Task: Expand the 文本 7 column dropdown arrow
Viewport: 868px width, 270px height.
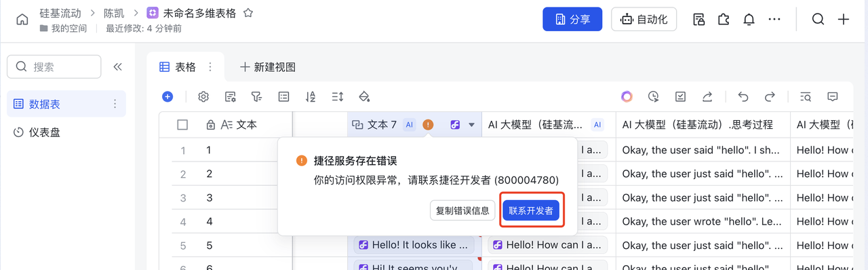Action: [472, 125]
